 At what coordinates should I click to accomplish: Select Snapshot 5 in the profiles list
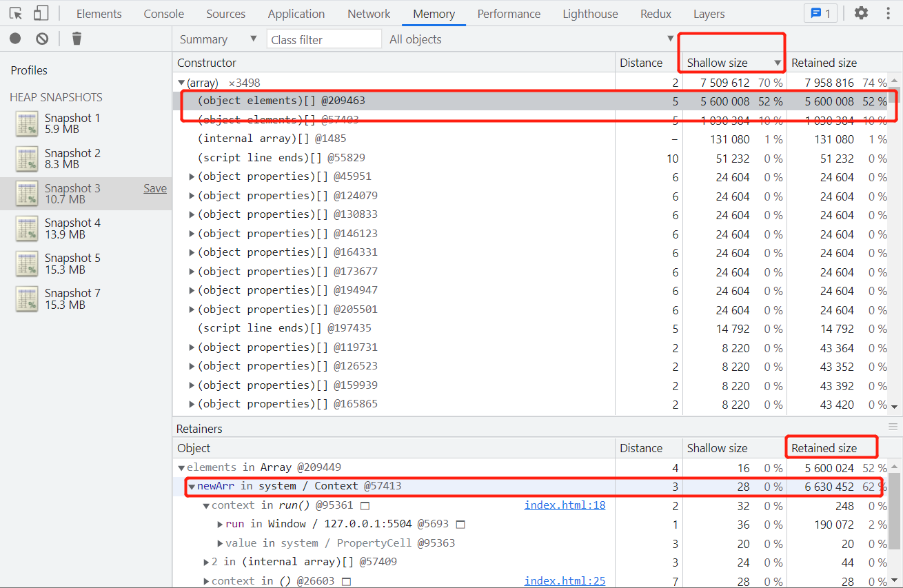(85, 263)
